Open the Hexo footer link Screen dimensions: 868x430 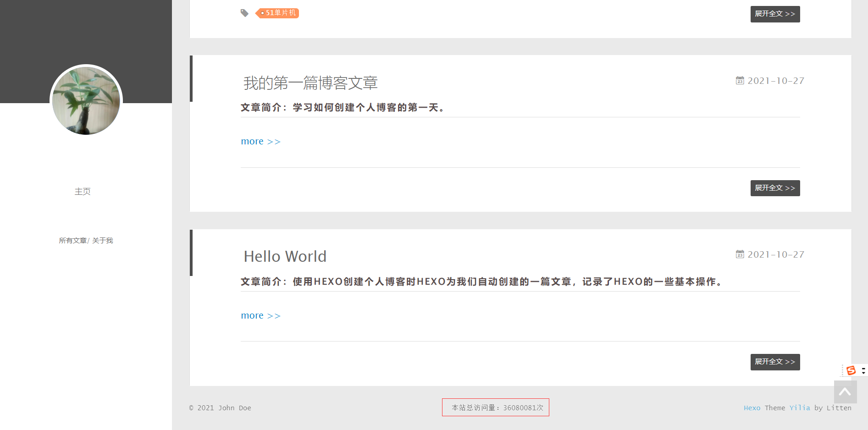pos(752,408)
